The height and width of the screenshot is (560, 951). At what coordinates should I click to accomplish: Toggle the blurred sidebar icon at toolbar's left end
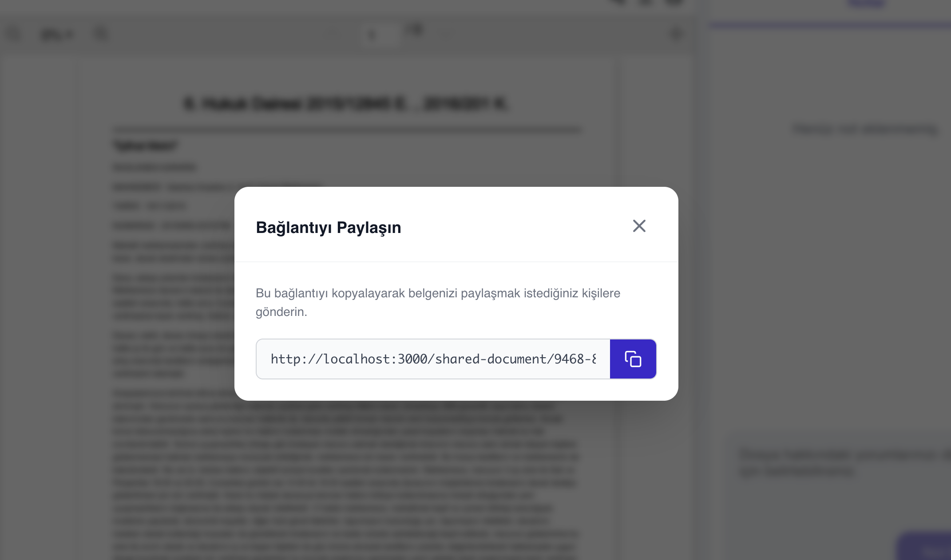pos(13,34)
